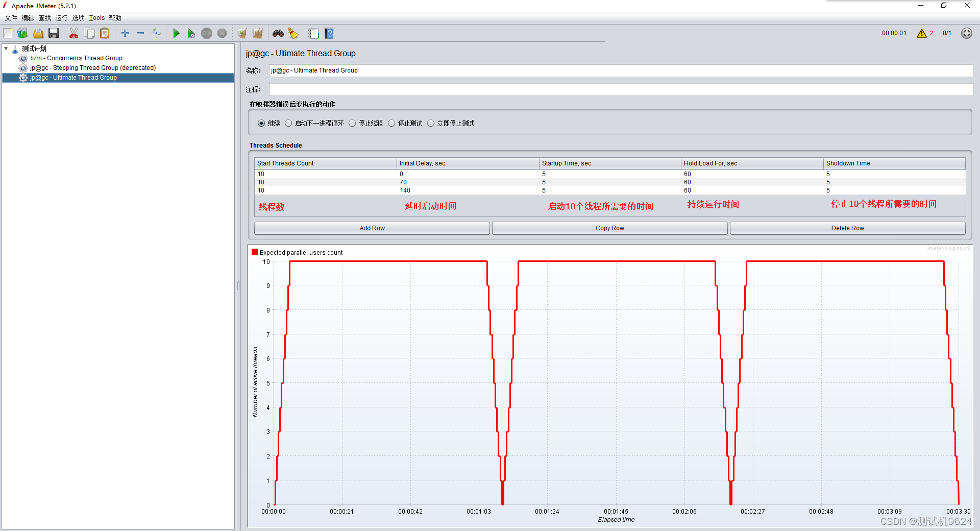Open the Tools menu
This screenshot has width=980, height=531.
tap(97, 18)
